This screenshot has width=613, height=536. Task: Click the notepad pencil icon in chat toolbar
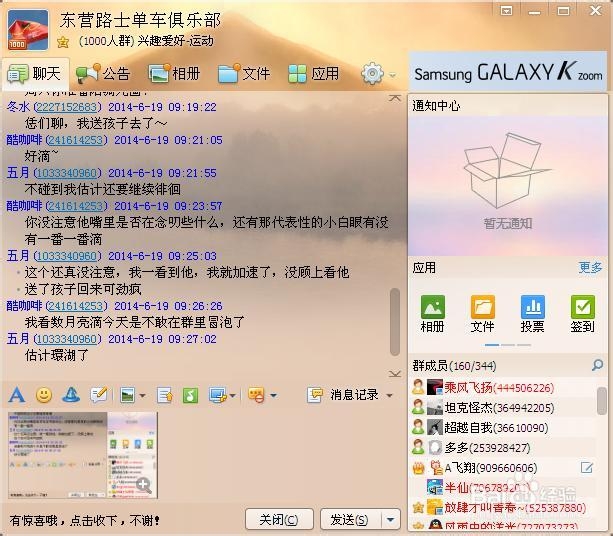tap(99, 395)
